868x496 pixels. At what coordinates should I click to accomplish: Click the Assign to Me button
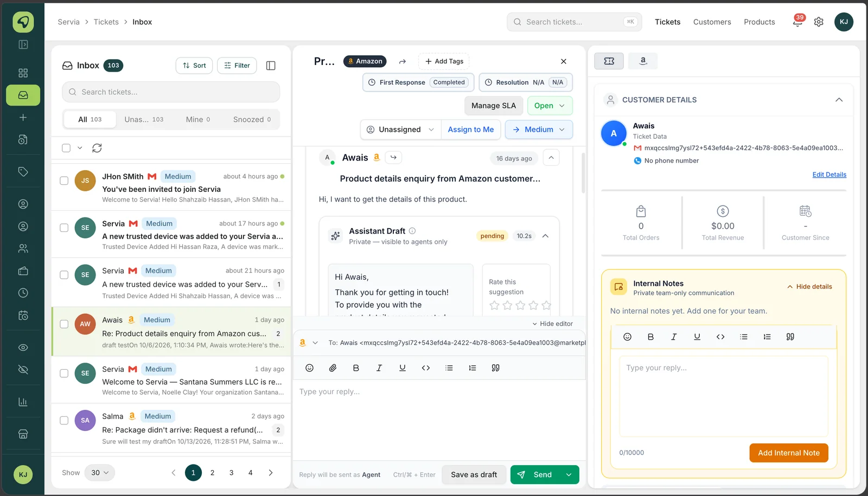471,130
